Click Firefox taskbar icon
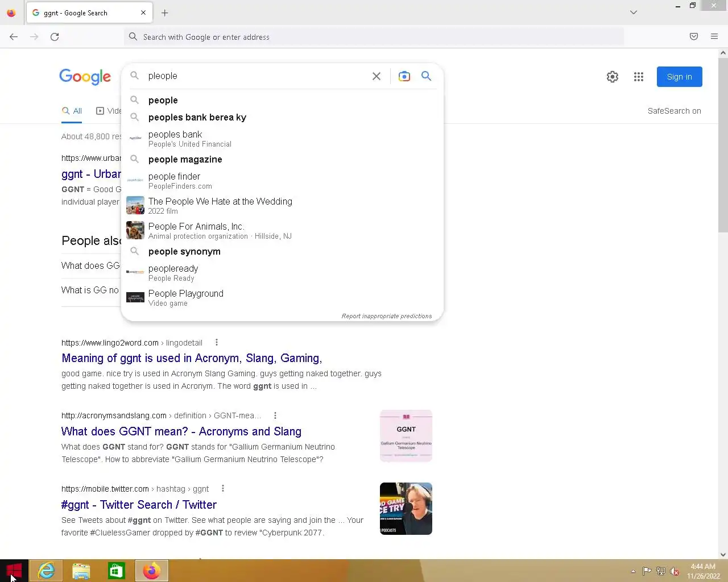The width and height of the screenshot is (728, 582). pyautogui.click(x=151, y=571)
